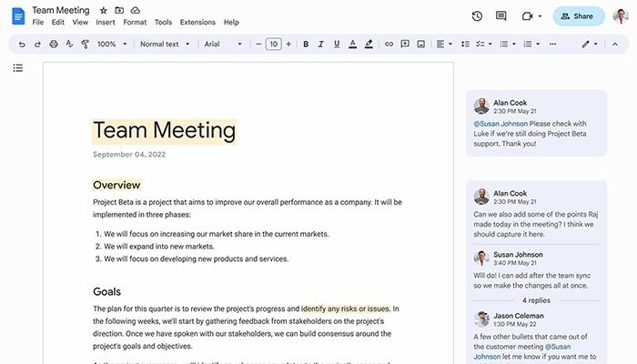Toggle bold formatting
The image size is (637, 364).
click(x=306, y=45)
